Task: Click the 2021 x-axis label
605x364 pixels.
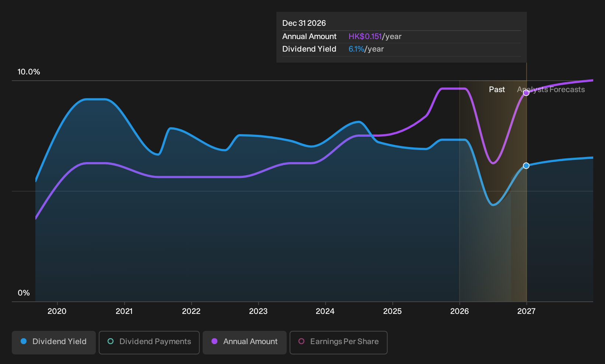Action: coord(124,311)
